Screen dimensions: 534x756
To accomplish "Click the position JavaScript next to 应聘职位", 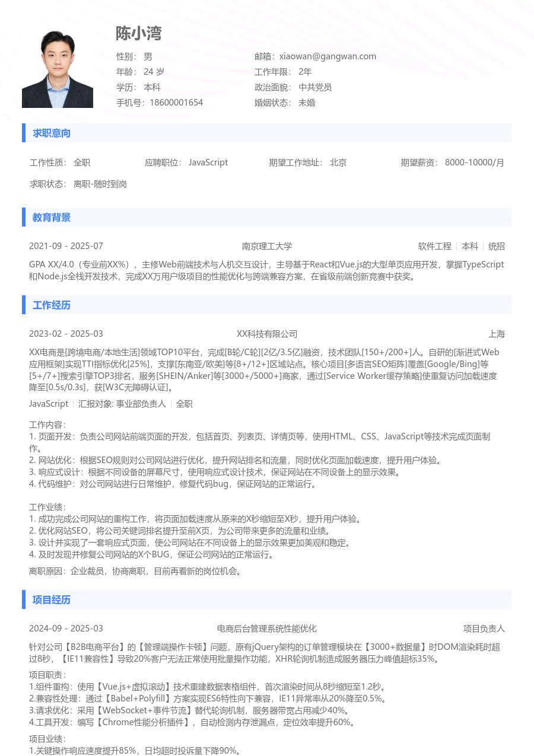I will pyautogui.click(x=208, y=162).
